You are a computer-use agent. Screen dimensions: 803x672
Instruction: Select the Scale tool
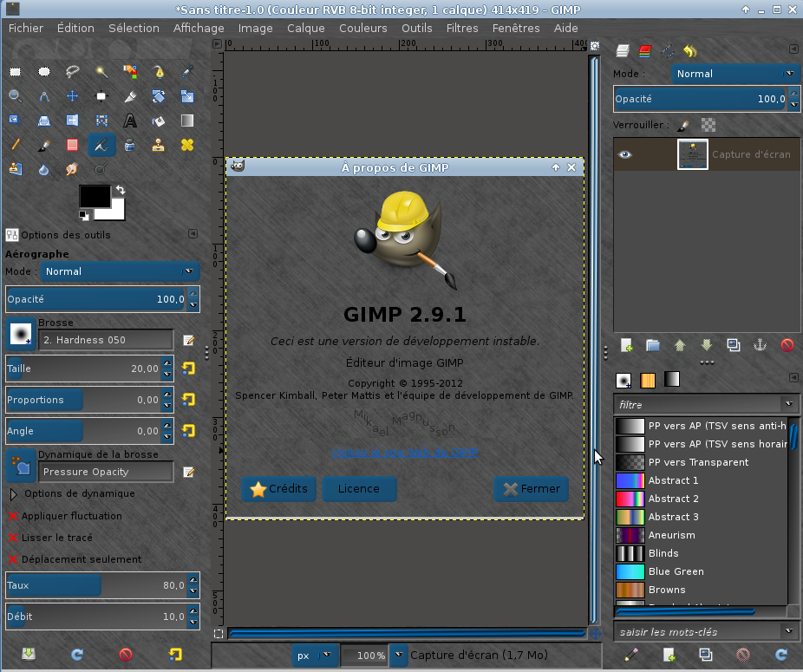[x=187, y=96]
